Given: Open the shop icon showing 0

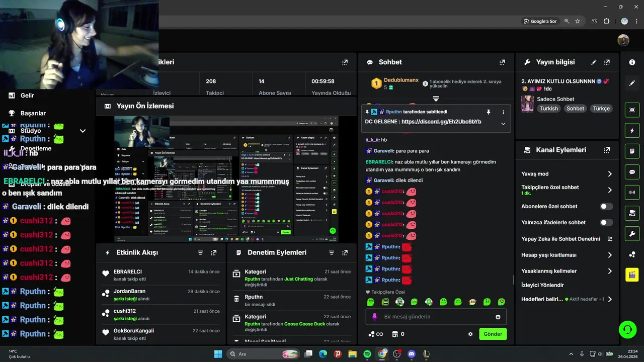Looking at the screenshot, I should [x=398, y=334].
